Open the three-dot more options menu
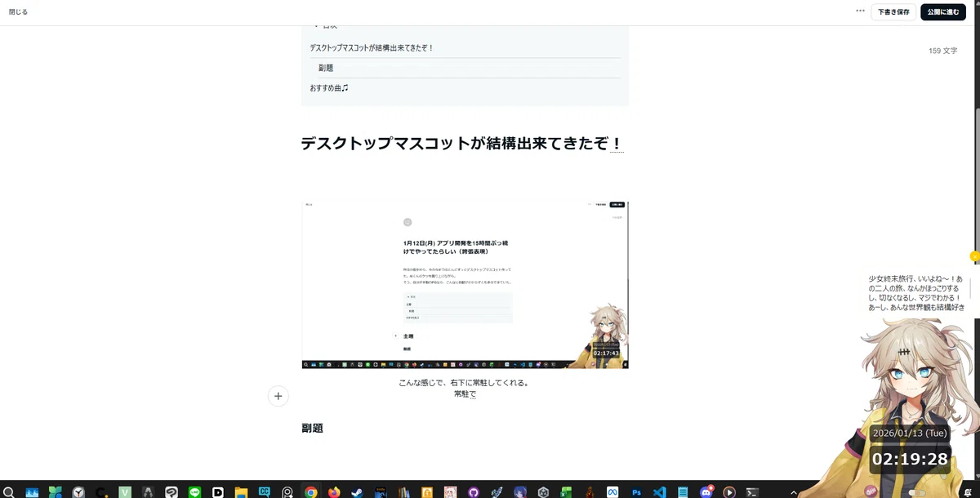980x498 pixels. tap(860, 11)
